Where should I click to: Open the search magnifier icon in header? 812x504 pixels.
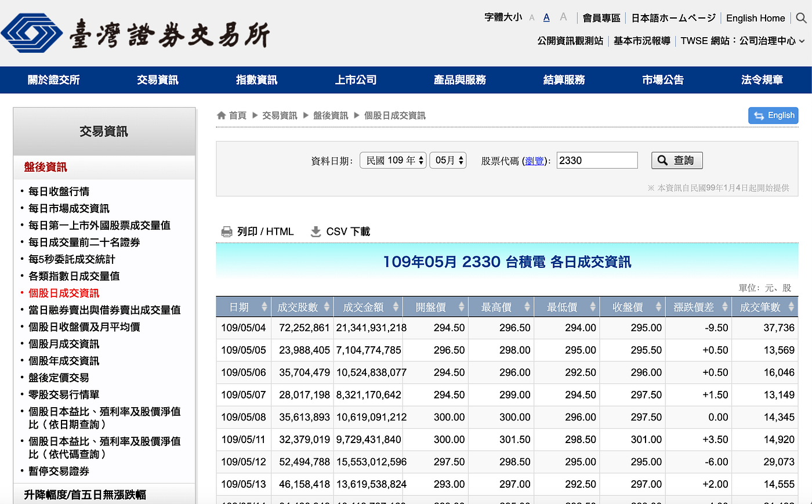[x=801, y=18]
